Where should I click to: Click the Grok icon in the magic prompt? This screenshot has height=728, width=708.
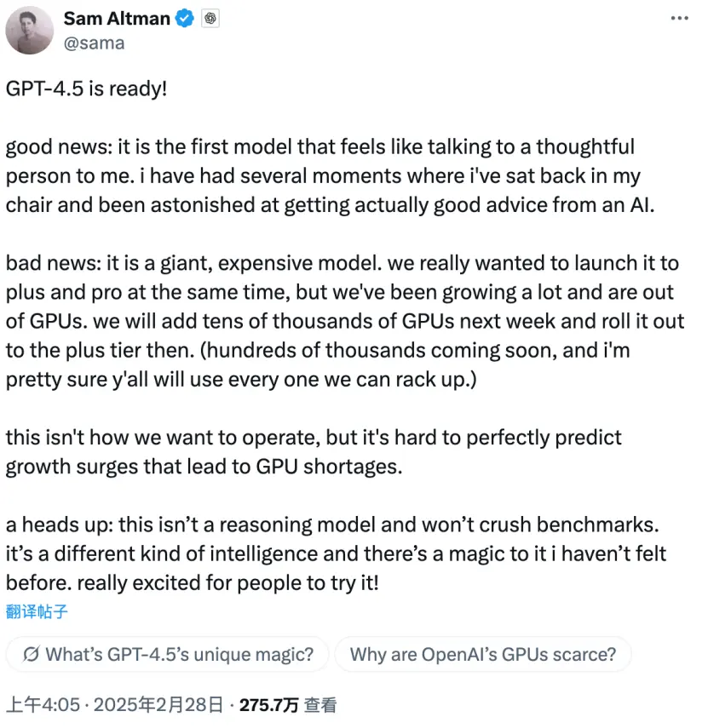coord(32,655)
